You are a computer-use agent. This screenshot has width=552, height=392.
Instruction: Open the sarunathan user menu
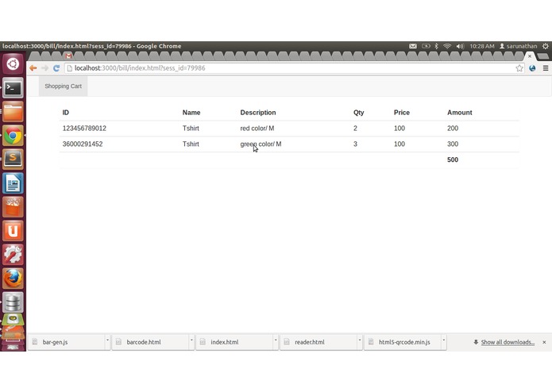tap(518, 46)
